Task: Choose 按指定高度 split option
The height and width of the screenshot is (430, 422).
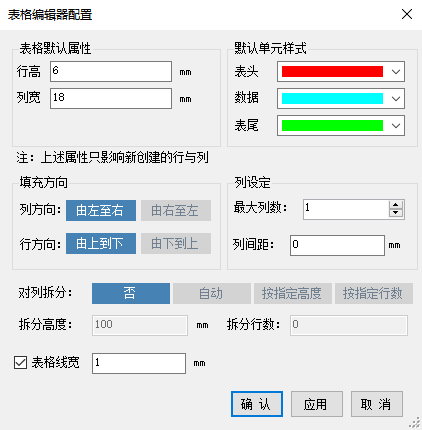Action: 293,293
